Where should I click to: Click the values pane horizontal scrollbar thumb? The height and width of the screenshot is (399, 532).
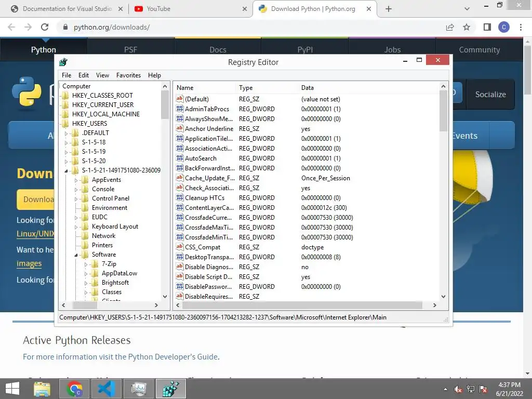click(302, 305)
